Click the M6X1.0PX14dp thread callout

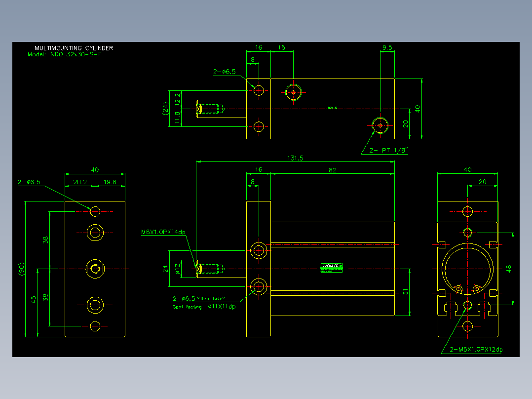coord(163,232)
